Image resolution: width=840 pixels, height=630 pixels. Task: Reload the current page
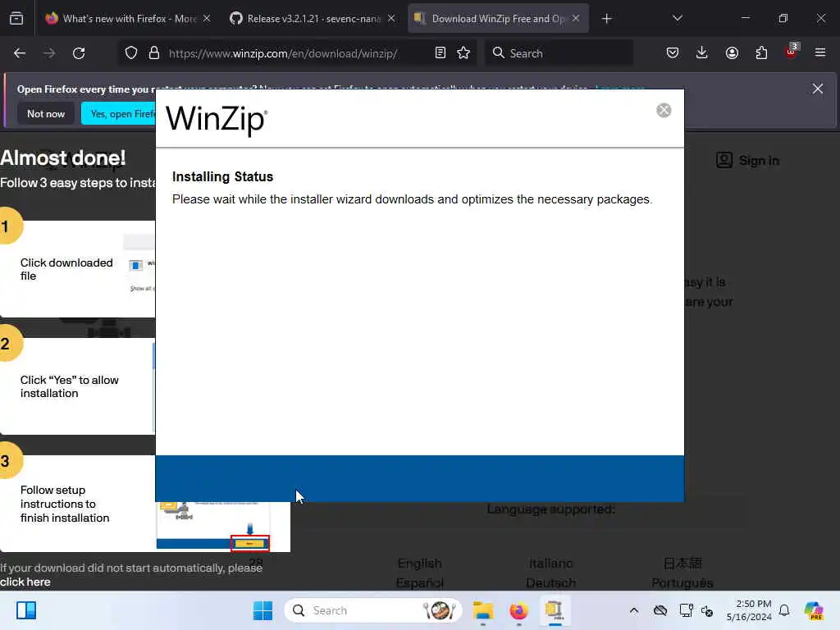[79, 53]
